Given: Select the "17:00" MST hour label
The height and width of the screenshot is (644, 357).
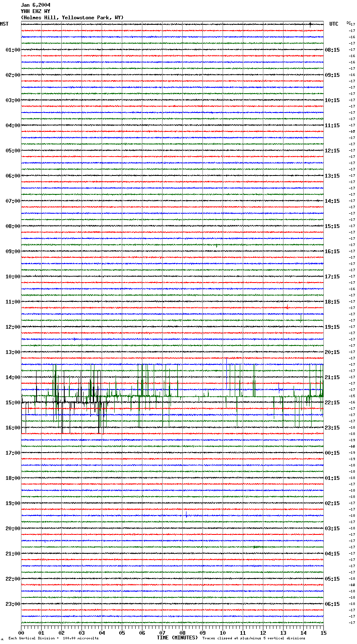Looking at the screenshot, I should [x=13, y=453].
